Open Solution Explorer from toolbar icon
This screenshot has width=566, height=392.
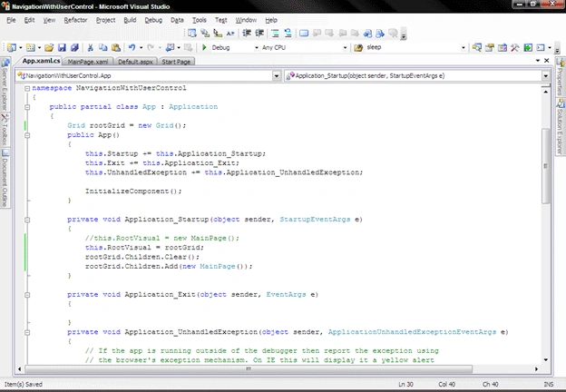tap(477, 48)
